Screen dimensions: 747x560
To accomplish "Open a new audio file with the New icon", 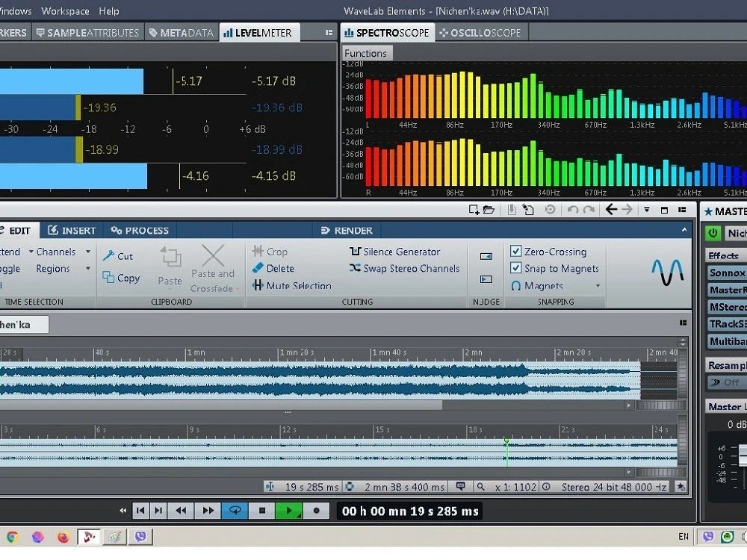I will click(473, 210).
